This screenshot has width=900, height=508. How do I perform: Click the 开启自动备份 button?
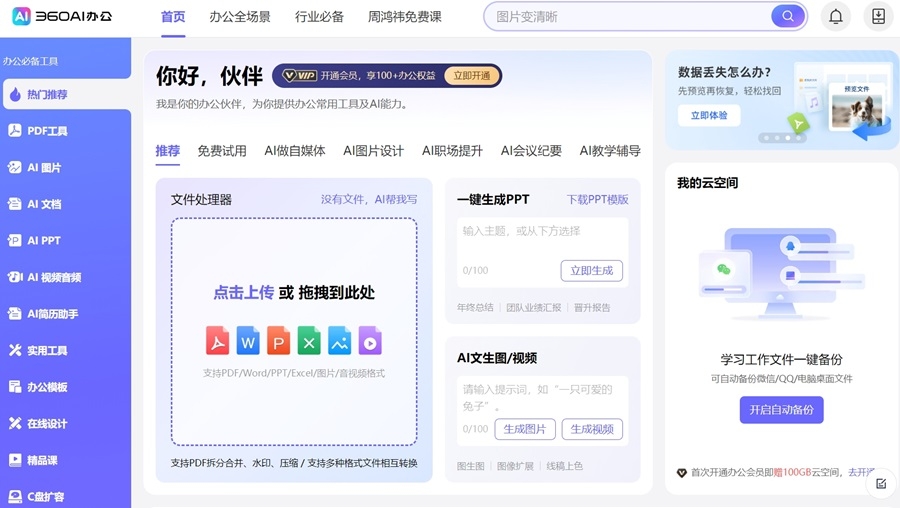[x=781, y=410]
